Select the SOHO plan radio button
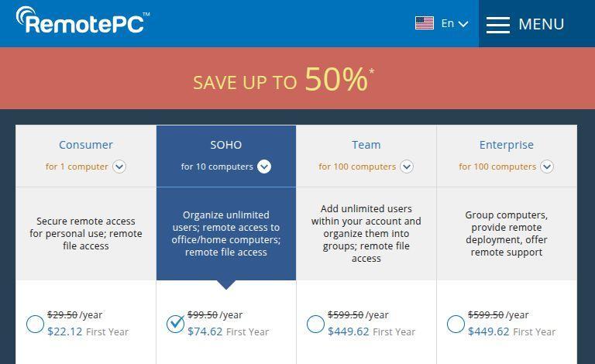595x364 pixels. pyautogui.click(x=176, y=324)
